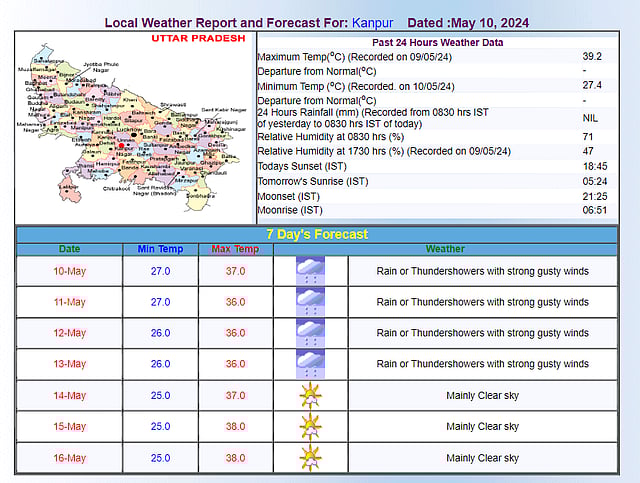
Task: Click the Mainly Clear sky text for 14-May
Action: (x=482, y=395)
